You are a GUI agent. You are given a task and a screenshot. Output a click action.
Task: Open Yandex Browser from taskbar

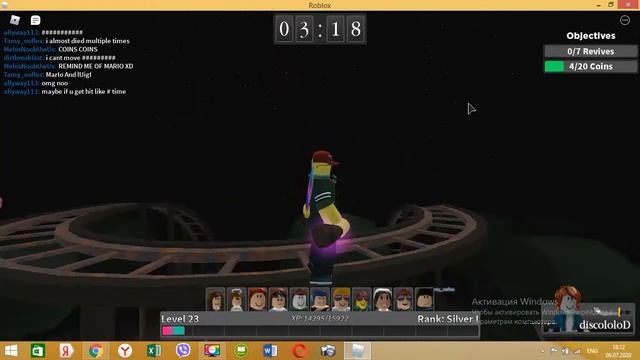(125, 351)
